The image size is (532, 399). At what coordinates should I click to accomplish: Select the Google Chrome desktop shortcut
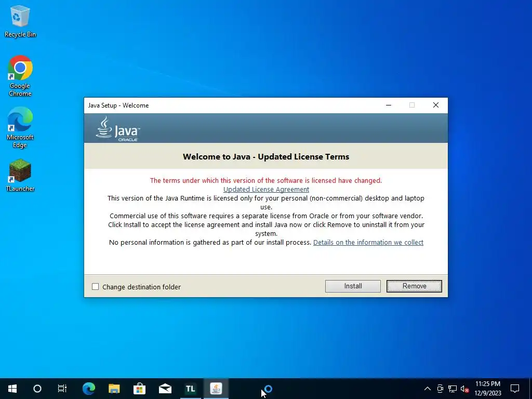[20, 76]
